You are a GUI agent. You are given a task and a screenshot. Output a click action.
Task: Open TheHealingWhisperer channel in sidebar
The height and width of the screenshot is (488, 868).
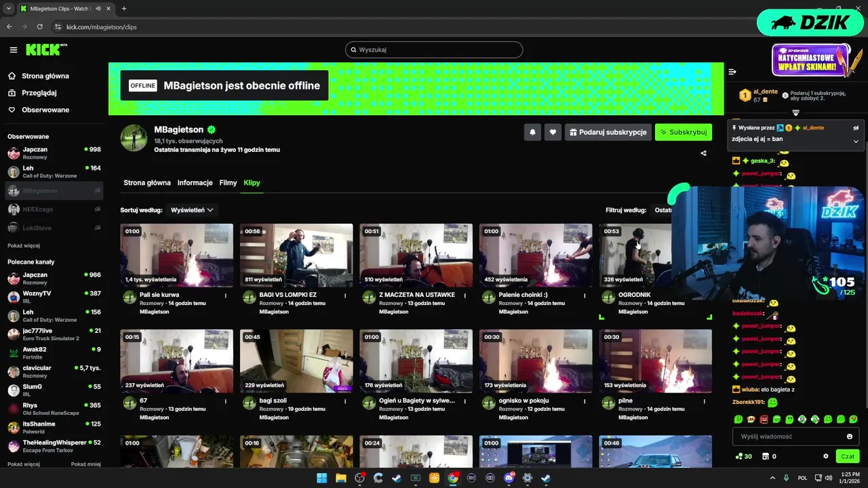pos(54,446)
